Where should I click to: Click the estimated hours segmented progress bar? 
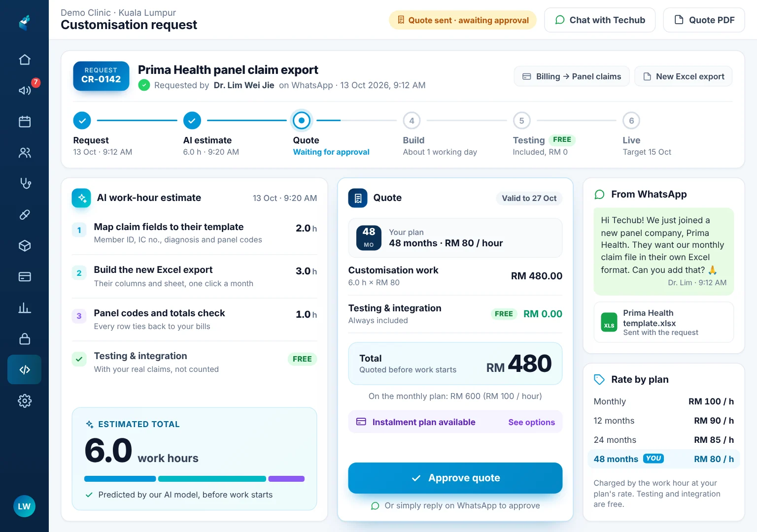tap(194, 479)
